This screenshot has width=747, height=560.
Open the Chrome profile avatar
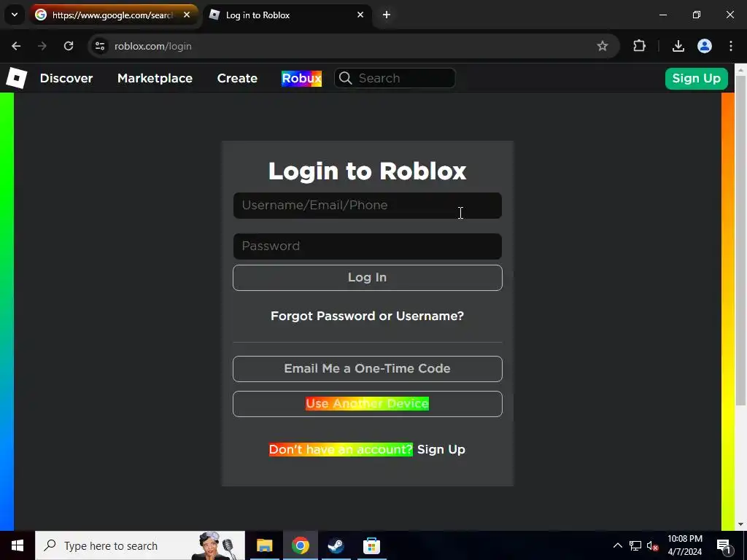click(705, 46)
